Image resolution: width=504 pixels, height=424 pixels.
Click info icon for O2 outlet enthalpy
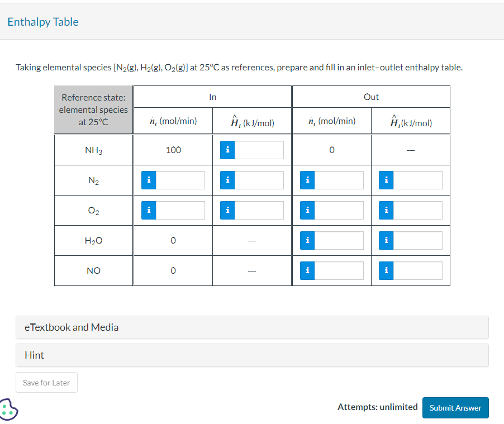point(386,210)
